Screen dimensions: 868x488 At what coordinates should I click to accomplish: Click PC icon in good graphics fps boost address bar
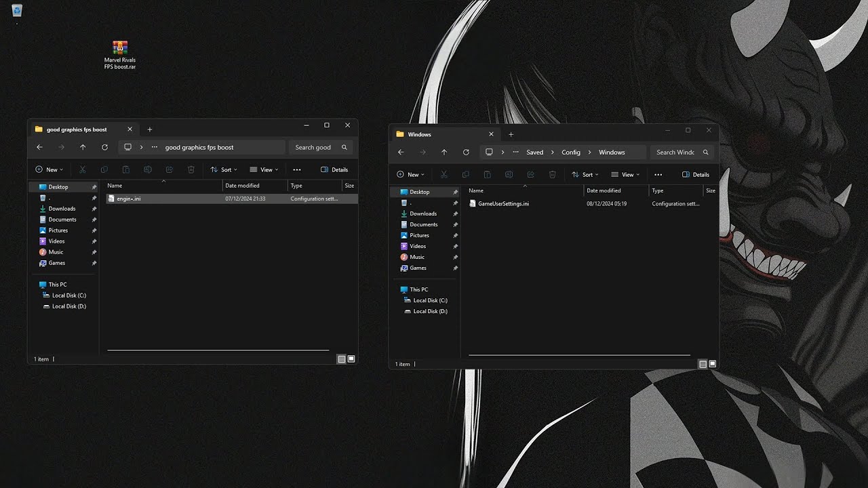pyautogui.click(x=127, y=147)
